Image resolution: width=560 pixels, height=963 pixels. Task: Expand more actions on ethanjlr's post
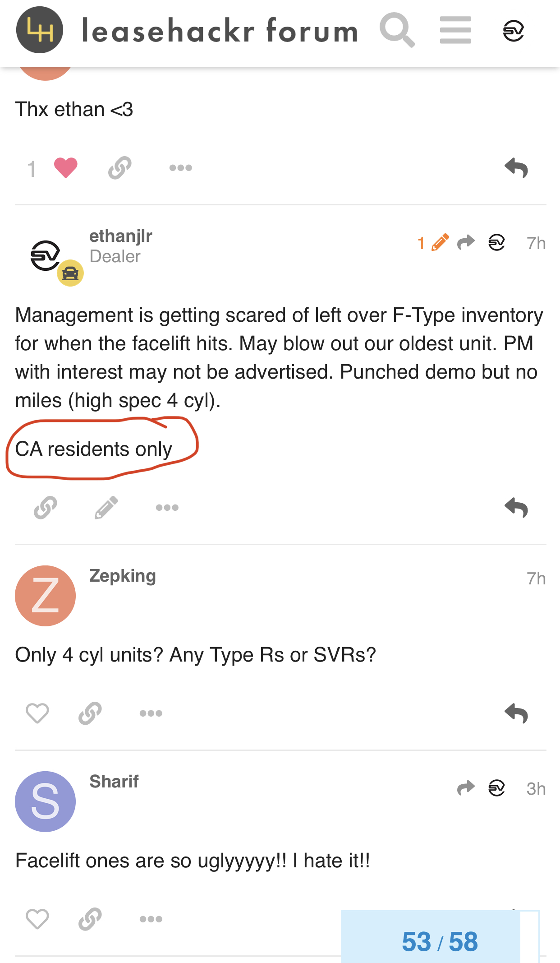click(167, 508)
